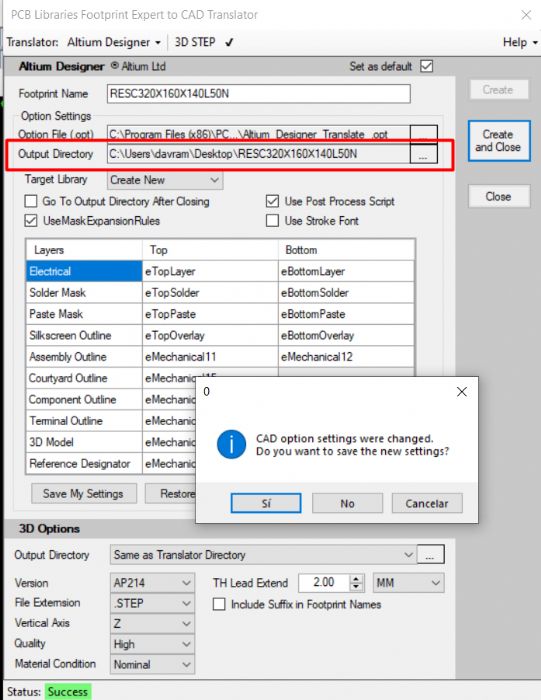The width and height of the screenshot is (541, 700).
Task: Click the 3D STEP checkmark icon
Action: (x=229, y=42)
